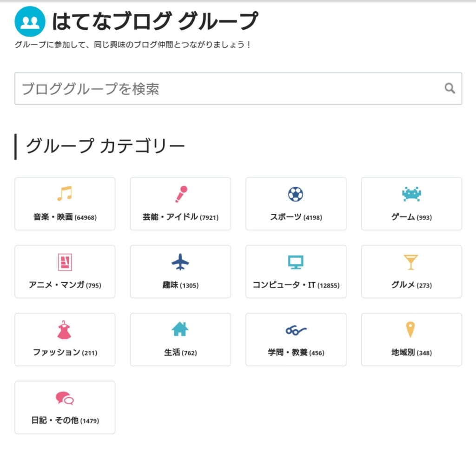
Task: Click the music note icon
Action: pos(65,193)
